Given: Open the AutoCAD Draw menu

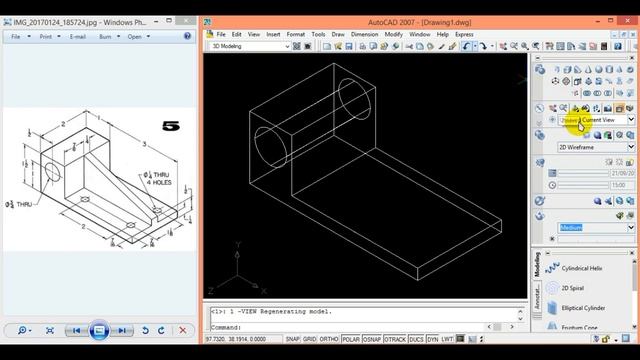Looking at the screenshot, I should [x=338, y=35].
